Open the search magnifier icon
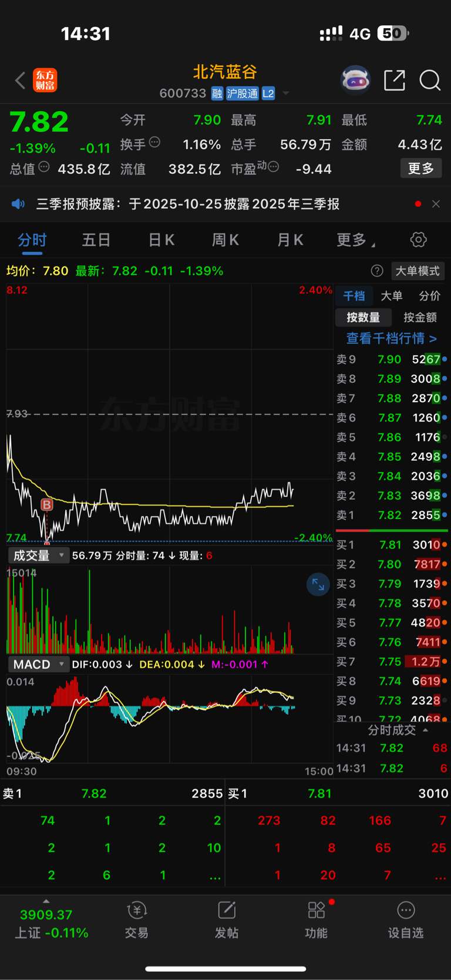Image resolution: width=451 pixels, height=980 pixels. pyautogui.click(x=430, y=80)
